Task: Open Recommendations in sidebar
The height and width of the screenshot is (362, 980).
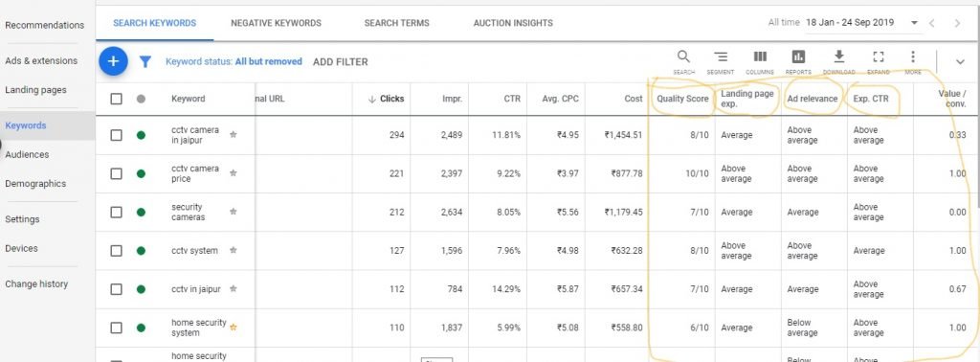Action: (x=44, y=25)
